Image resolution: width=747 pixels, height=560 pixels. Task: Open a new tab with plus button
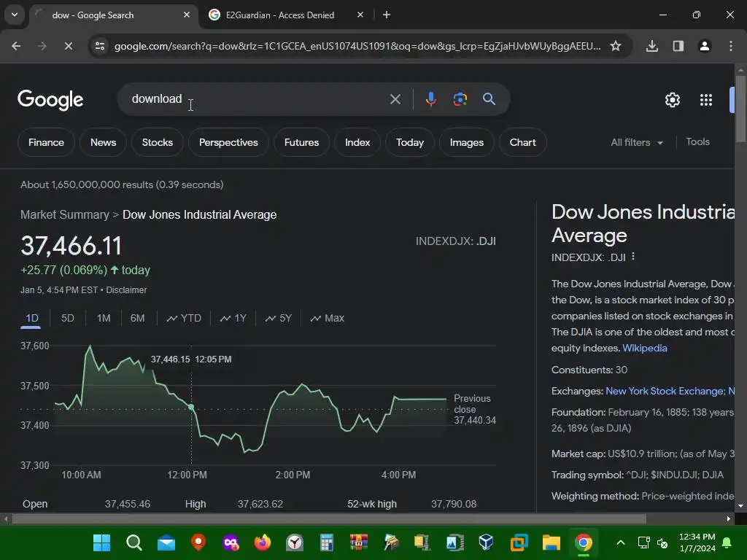click(387, 15)
